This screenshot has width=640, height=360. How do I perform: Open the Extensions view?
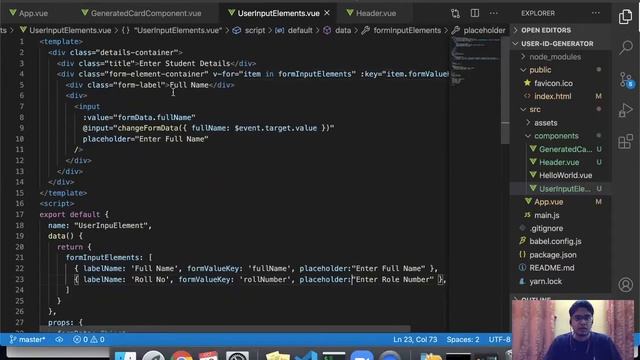(x=625, y=142)
